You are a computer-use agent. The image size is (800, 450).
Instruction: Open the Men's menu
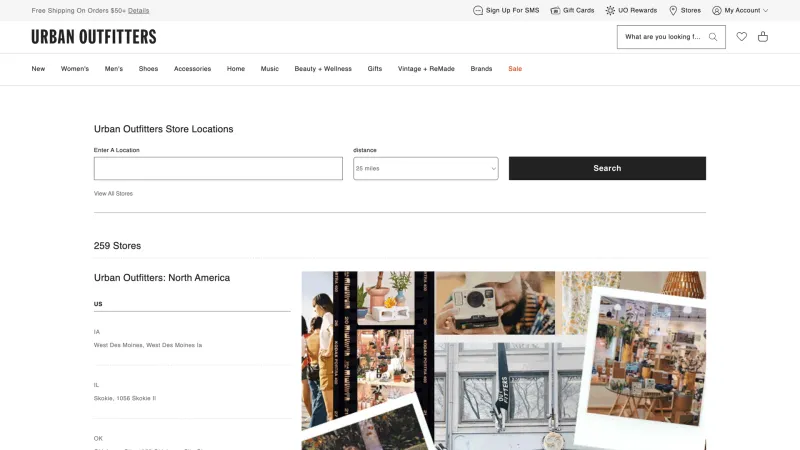point(114,68)
